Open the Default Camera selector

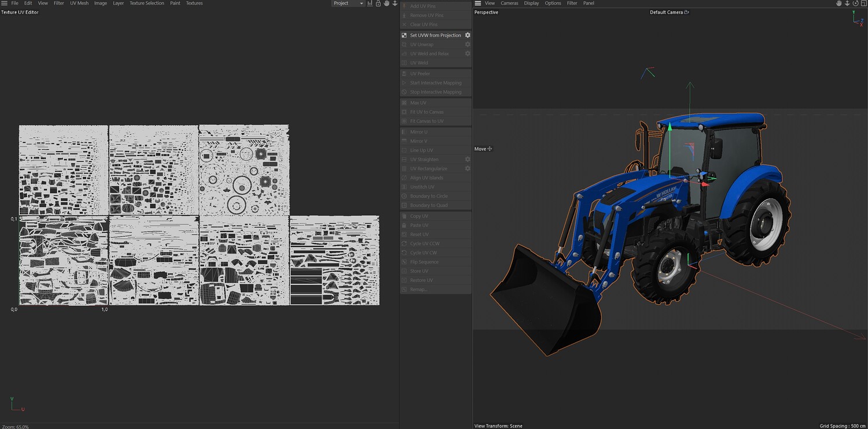pos(670,12)
